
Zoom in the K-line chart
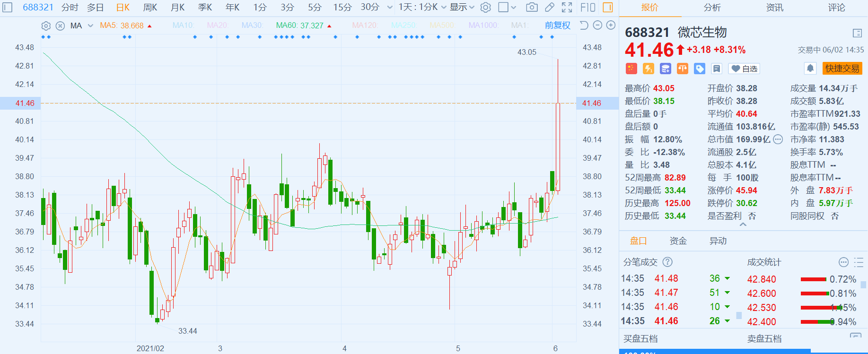611,25
